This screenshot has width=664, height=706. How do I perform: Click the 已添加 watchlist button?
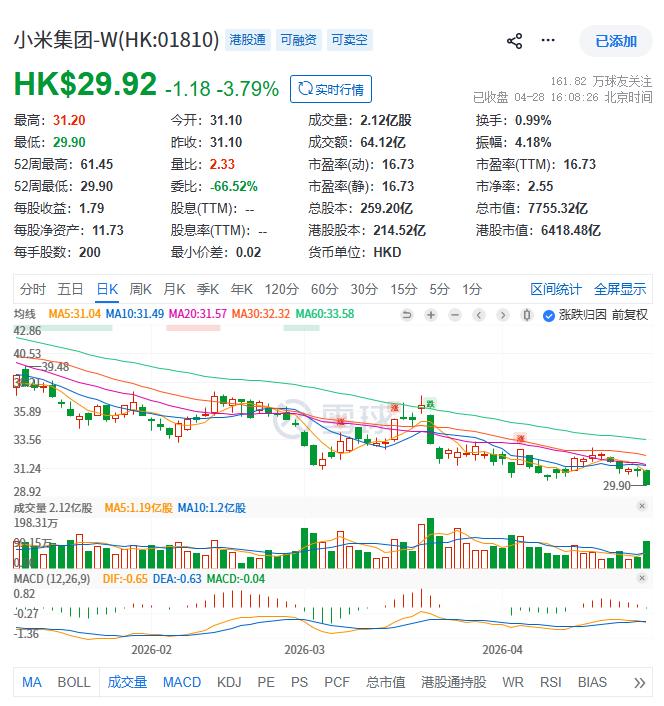pyautogui.click(x=616, y=41)
